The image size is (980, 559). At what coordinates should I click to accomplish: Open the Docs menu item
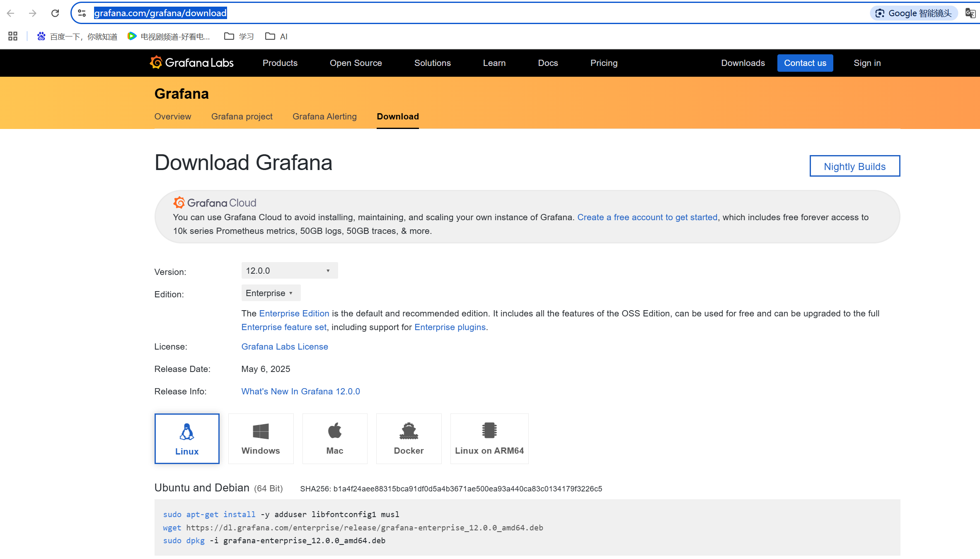tap(548, 63)
